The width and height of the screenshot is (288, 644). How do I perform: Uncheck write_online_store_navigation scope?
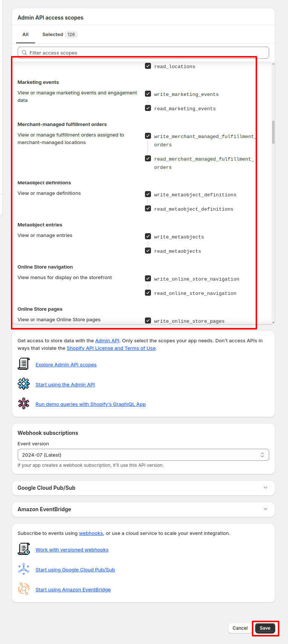point(148,278)
